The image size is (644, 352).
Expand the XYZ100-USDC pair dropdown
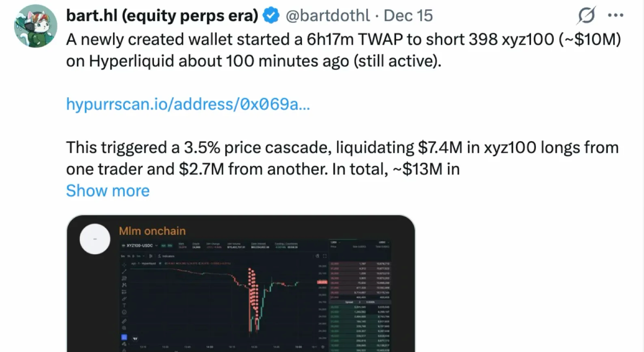[156, 245]
